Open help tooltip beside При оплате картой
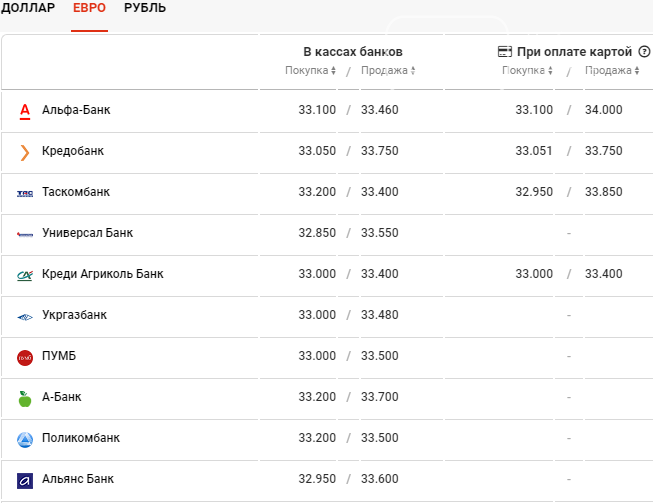The image size is (653, 503). [644, 52]
